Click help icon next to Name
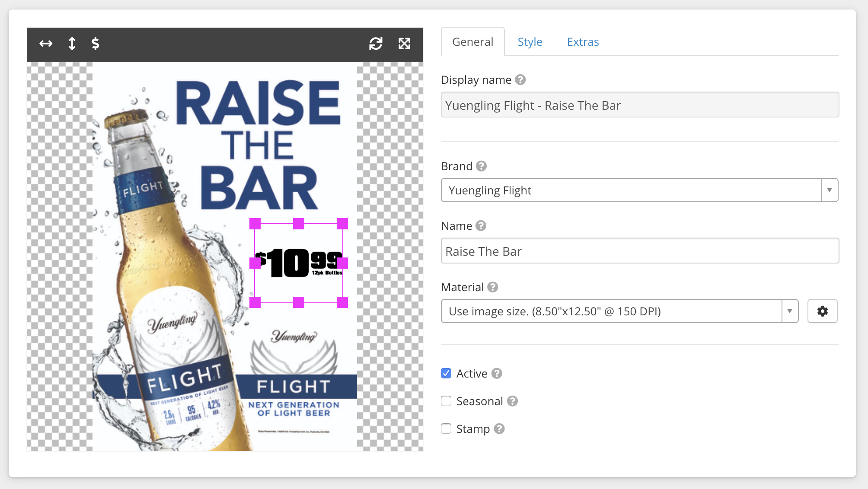Screen dimensions: 868x489 coord(481,226)
